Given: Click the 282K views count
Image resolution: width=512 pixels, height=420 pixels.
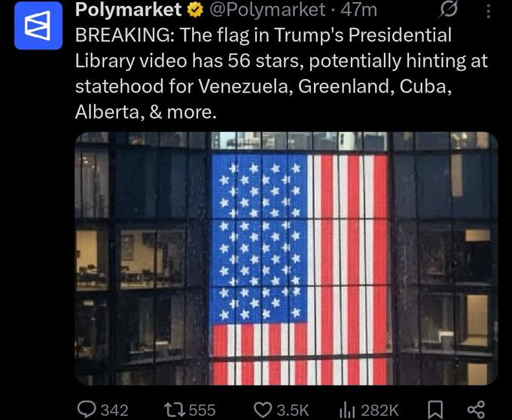Looking at the screenshot, I should click(x=379, y=409).
